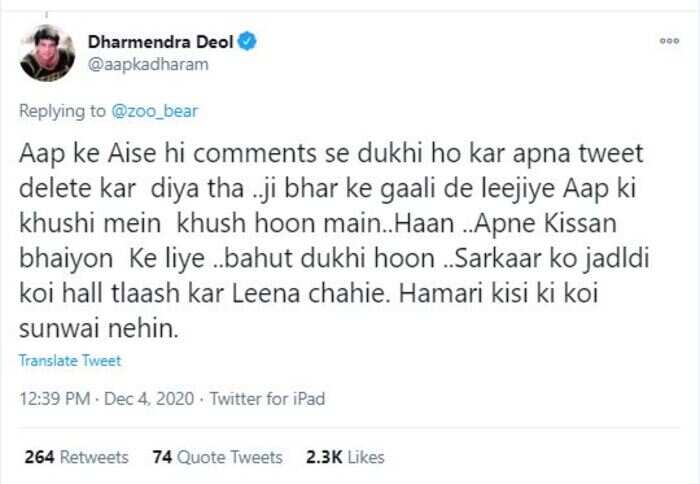Click the blue verified badge
This screenshot has width=700, height=484.
[247, 42]
